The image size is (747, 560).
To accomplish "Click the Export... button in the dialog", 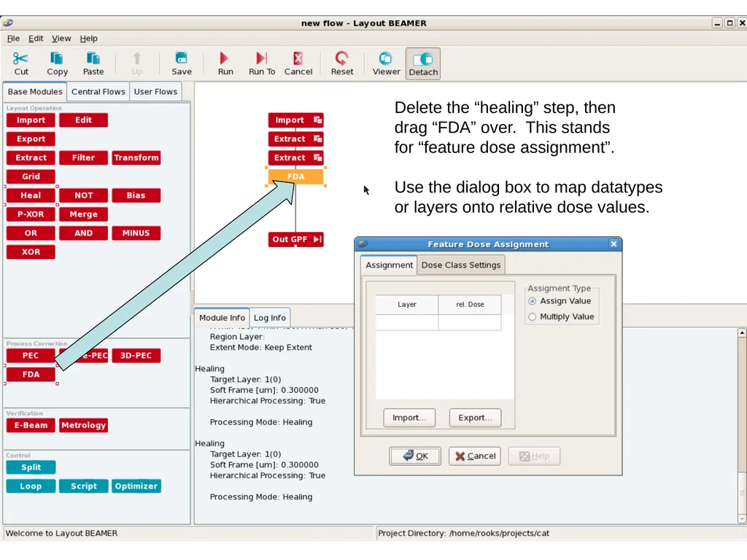I will click(475, 418).
